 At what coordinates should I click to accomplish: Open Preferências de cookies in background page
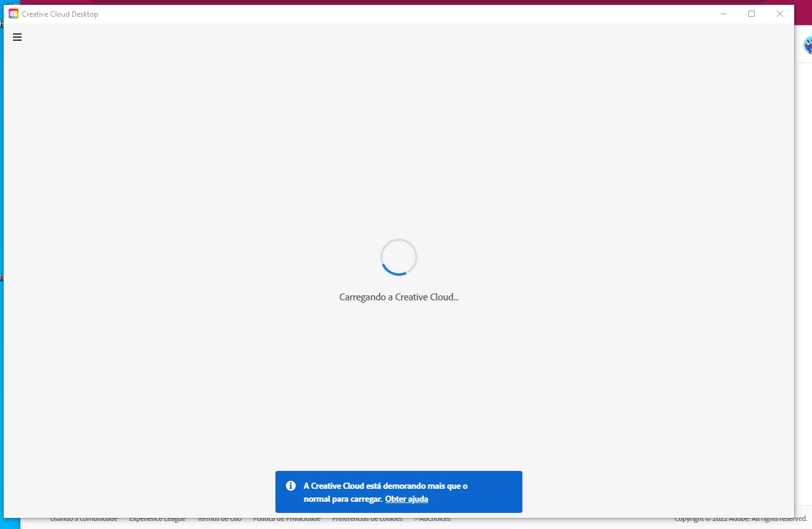click(367, 520)
